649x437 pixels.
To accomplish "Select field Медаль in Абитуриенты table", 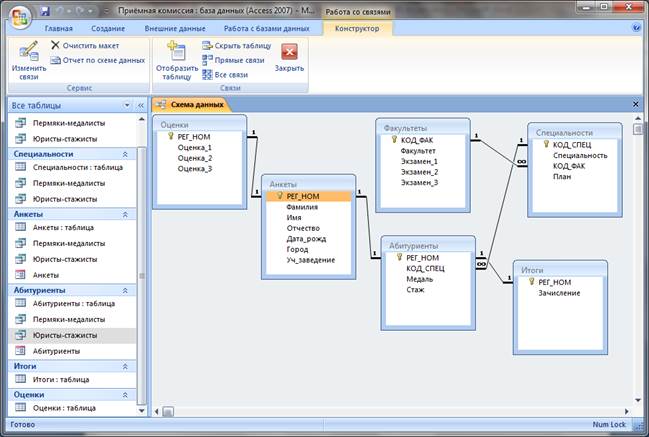I will tap(419, 279).
